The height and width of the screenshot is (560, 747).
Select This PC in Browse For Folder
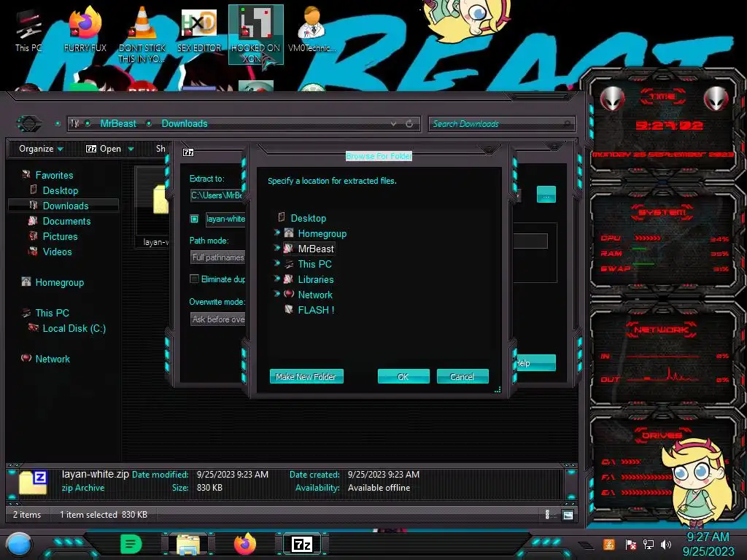pyautogui.click(x=314, y=264)
